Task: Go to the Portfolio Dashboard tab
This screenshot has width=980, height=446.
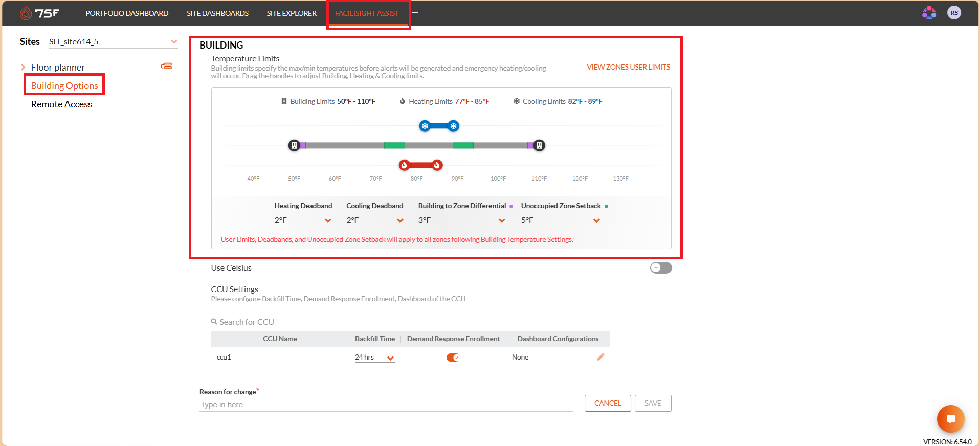Action: 127,13
